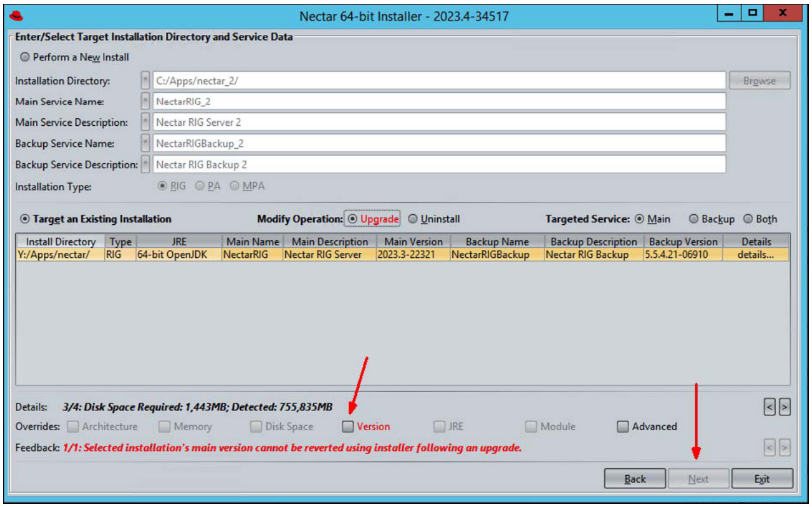
Task: Select Perform a New Install option
Action: [x=74, y=57]
